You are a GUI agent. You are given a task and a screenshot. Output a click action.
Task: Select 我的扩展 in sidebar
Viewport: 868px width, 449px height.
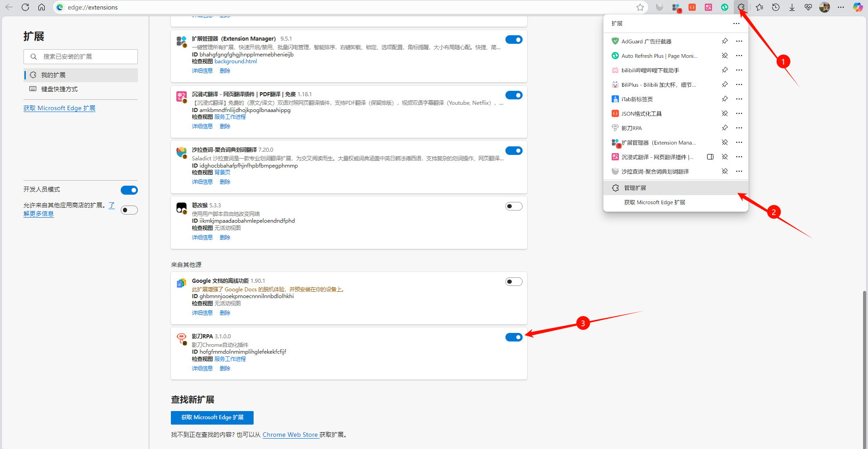coord(81,75)
